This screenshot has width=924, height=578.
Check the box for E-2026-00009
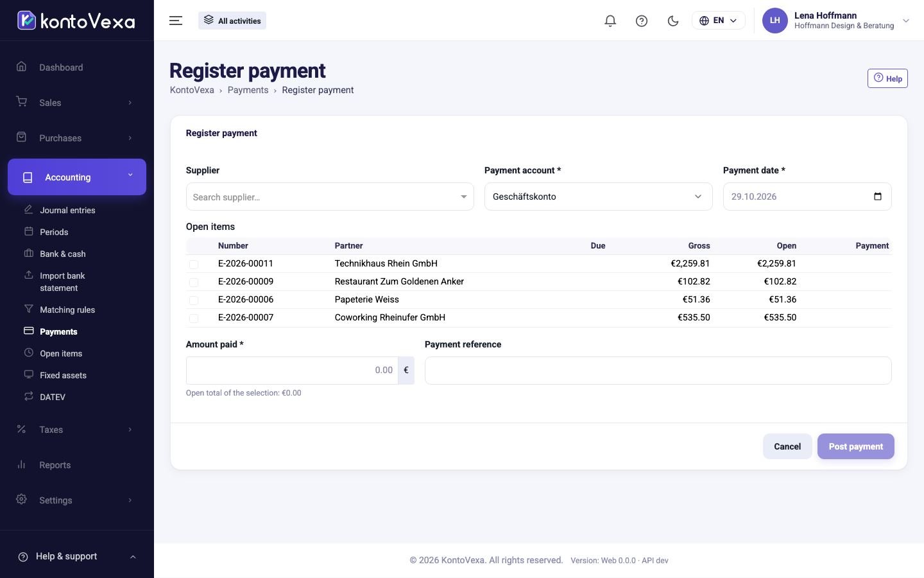point(194,282)
